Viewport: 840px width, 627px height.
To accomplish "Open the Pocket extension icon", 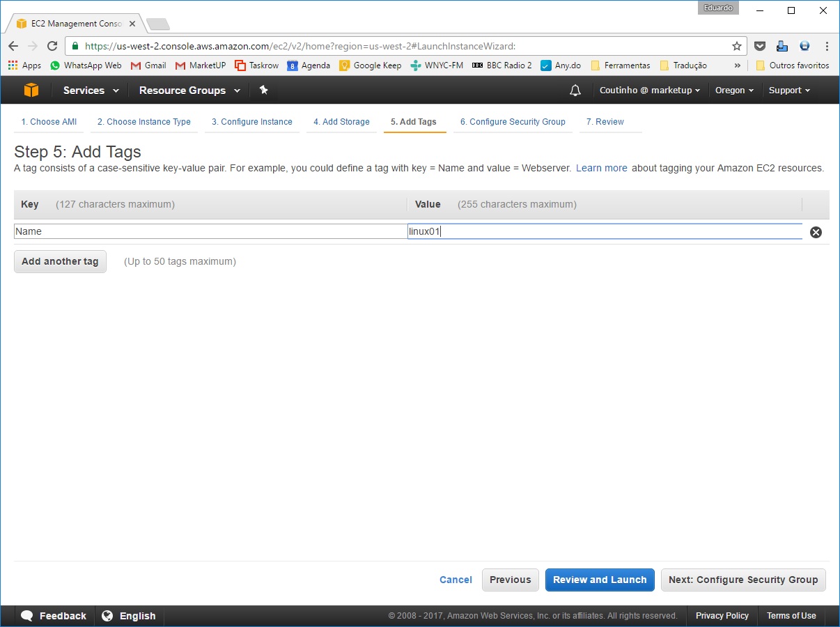I will point(760,46).
